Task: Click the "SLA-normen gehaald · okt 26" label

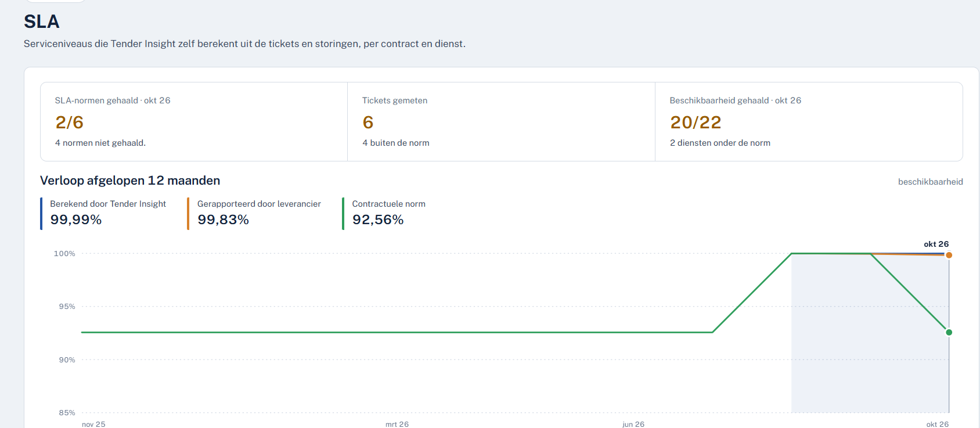Action: click(113, 100)
